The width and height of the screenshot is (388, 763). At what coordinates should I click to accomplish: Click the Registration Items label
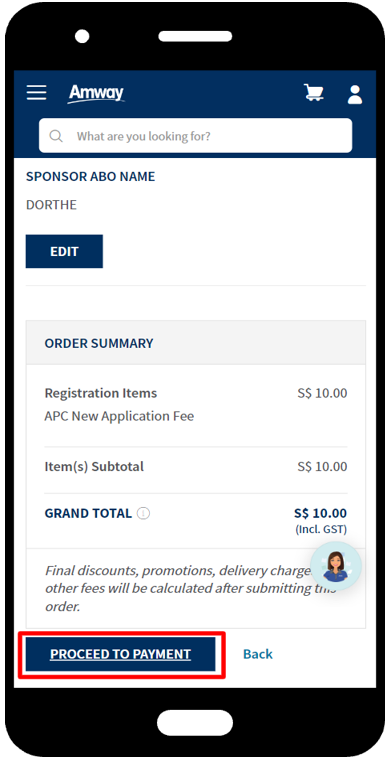101,393
